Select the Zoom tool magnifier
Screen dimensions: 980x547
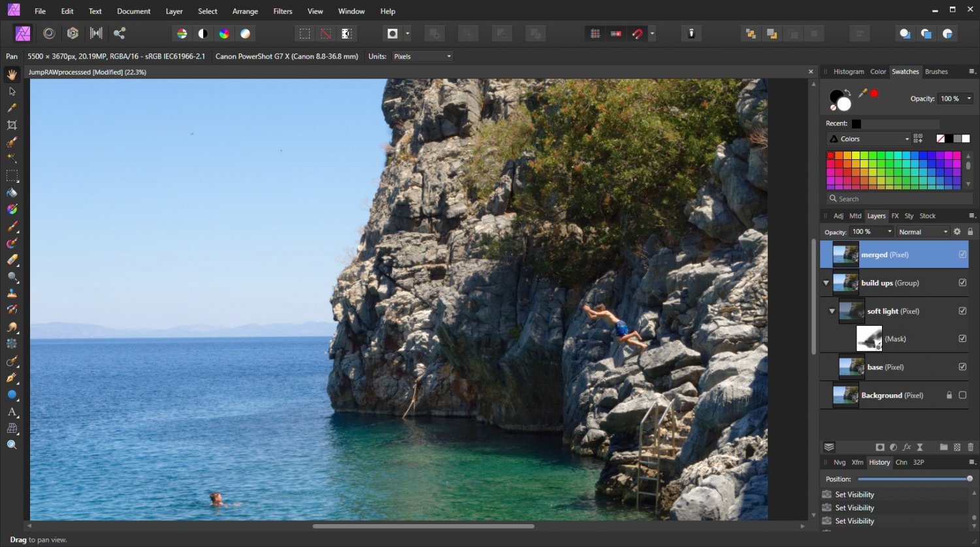[x=12, y=445]
